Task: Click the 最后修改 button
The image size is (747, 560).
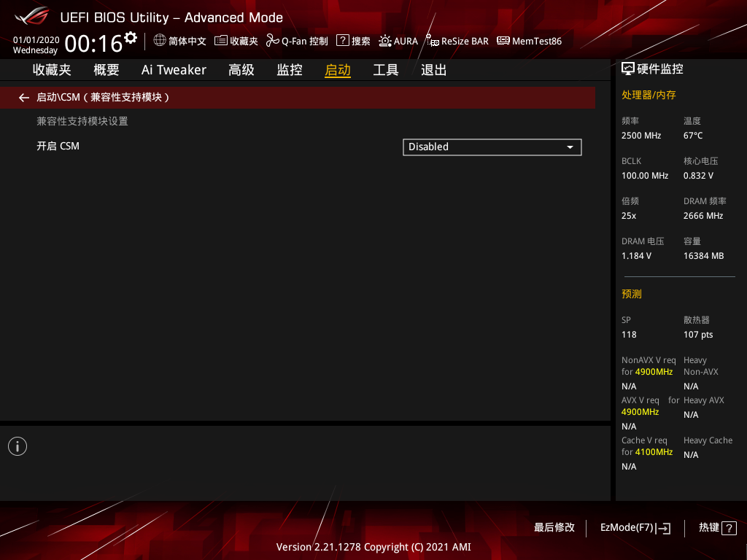Action: [554, 528]
